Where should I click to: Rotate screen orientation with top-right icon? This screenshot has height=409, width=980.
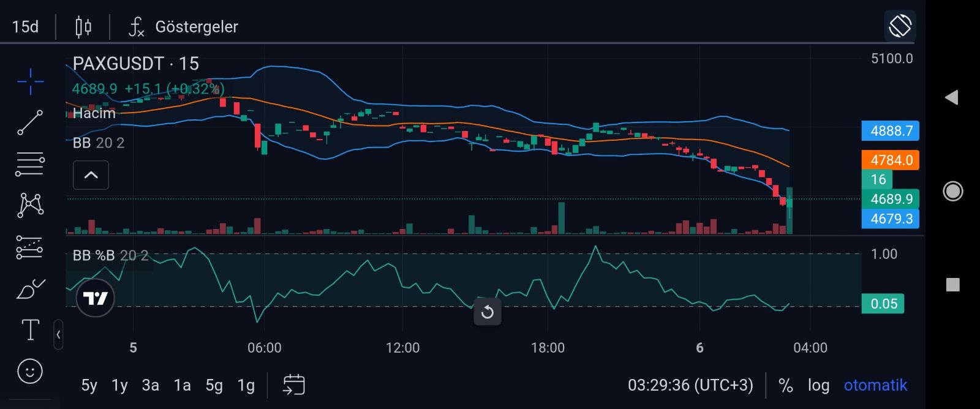(x=900, y=26)
